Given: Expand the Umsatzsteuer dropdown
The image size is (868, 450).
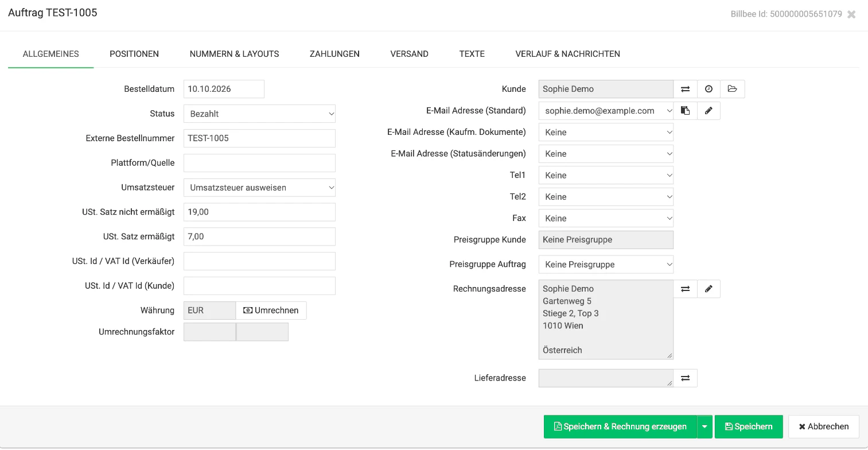Looking at the screenshot, I should 259,188.
